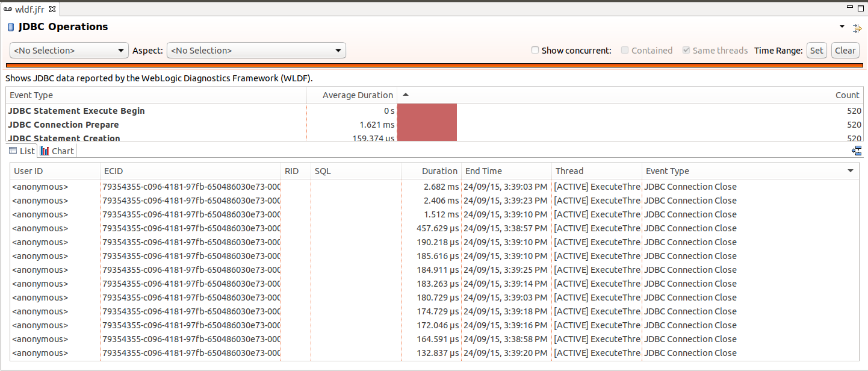868x371 pixels.
Task: Click the blue layout icon above the list
Action: (x=857, y=151)
